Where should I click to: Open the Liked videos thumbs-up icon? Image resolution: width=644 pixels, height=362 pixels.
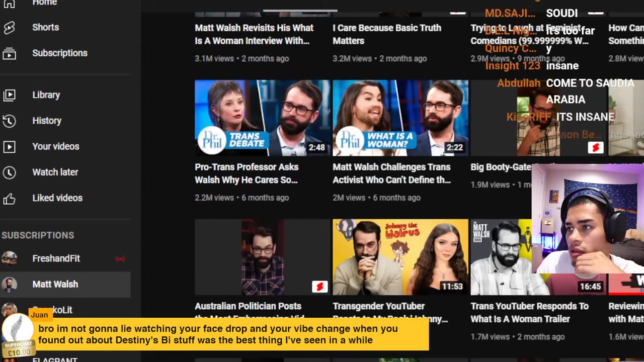click(x=9, y=199)
